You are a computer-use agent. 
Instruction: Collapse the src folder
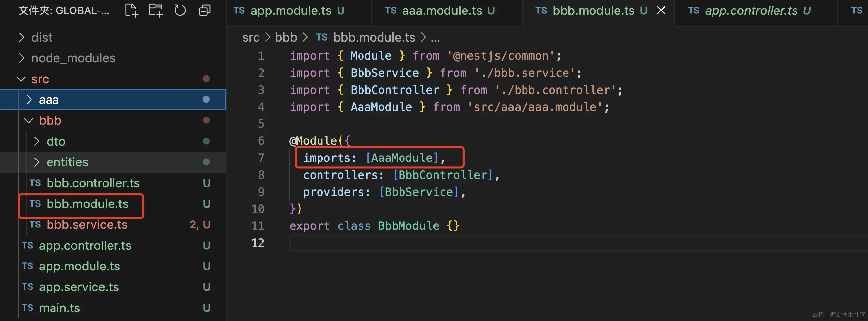click(x=21, y=79)
